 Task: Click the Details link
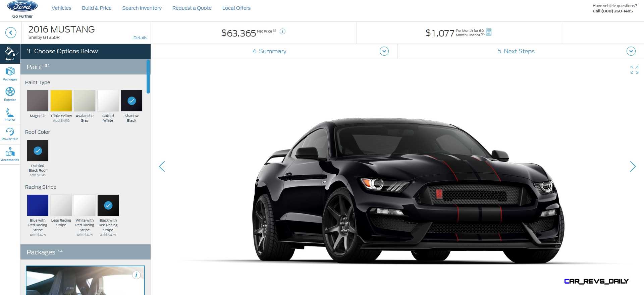tap(140, 38)
